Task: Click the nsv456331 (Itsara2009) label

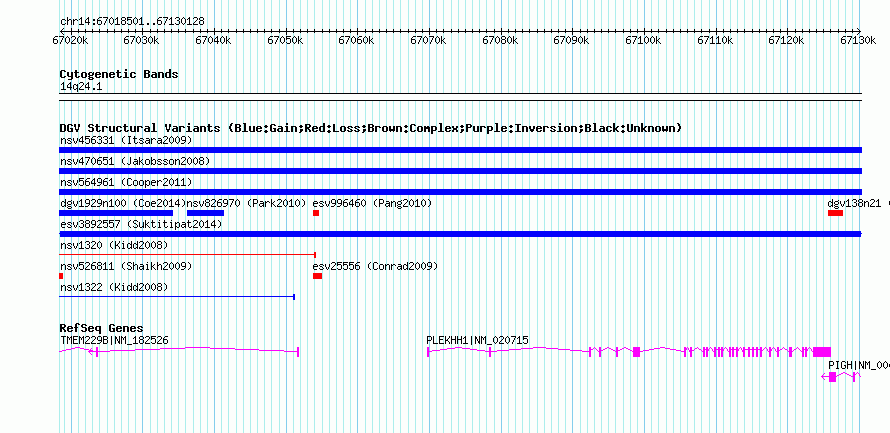Action: coord(126,140)
